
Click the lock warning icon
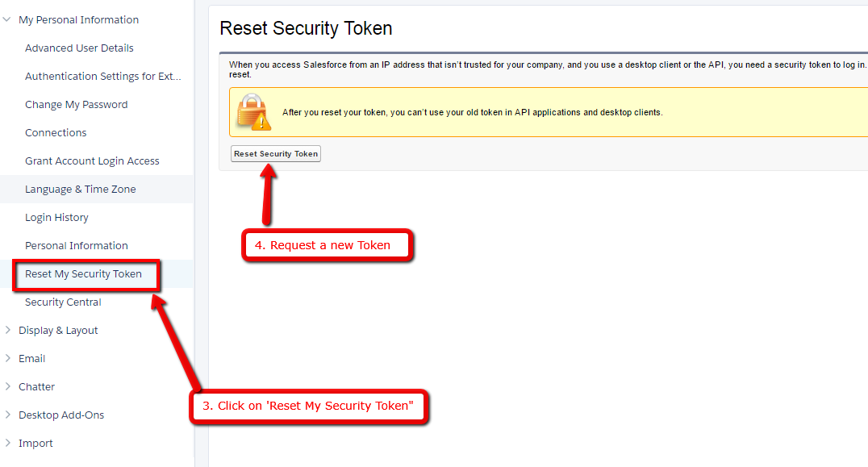point(254,112)
